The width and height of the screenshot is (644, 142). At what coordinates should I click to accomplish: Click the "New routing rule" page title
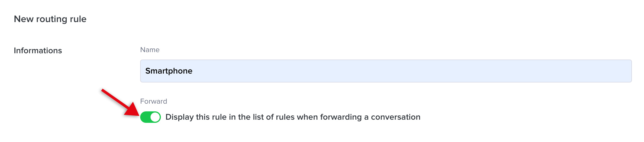point(50,19)
